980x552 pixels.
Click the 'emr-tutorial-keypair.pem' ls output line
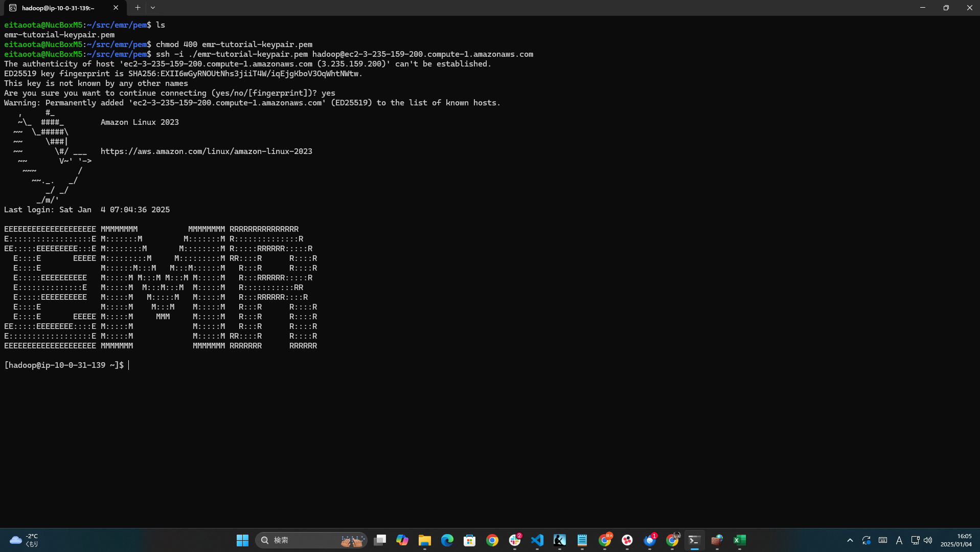coord(59,35)
